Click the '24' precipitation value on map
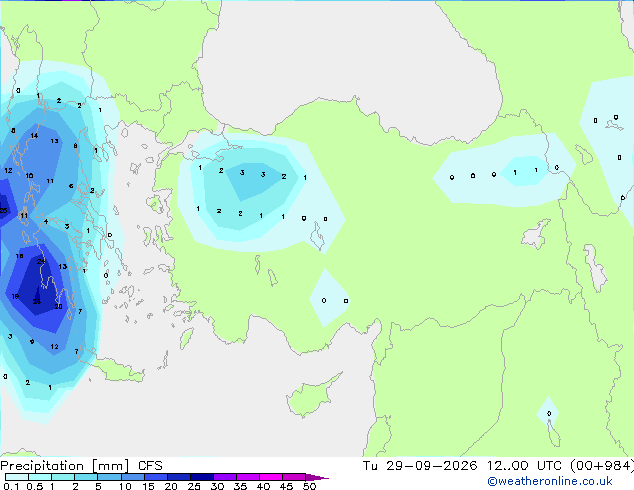Viewport: 634px width, 490px height. 40,262
